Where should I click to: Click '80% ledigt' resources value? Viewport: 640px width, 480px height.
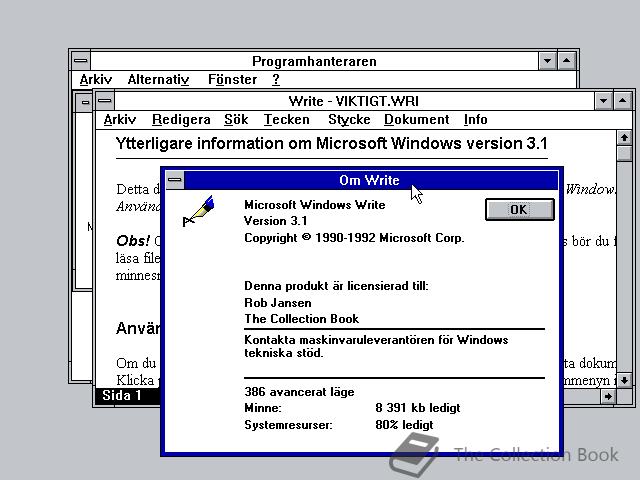coord(404,425)
